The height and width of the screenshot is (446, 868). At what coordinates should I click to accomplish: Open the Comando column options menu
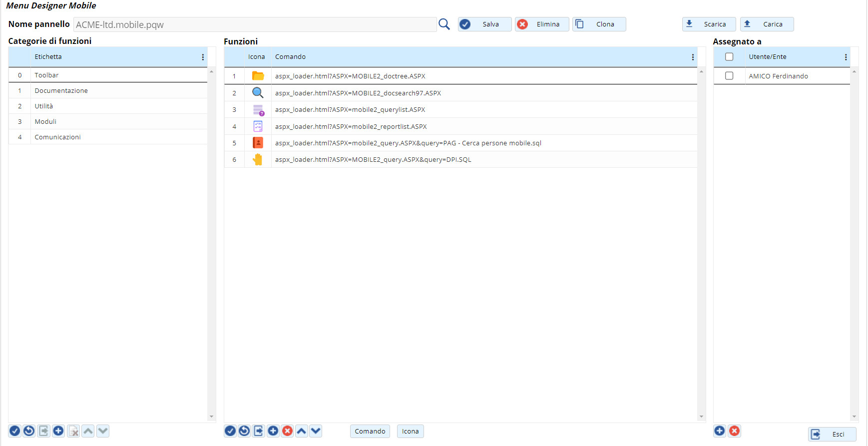click(693, 57)
